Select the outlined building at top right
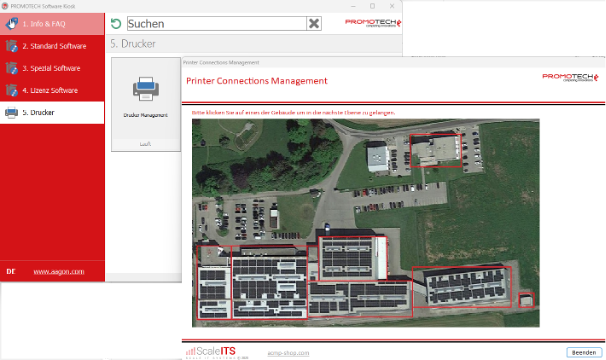606x360 pixels. tap(436, 150)
